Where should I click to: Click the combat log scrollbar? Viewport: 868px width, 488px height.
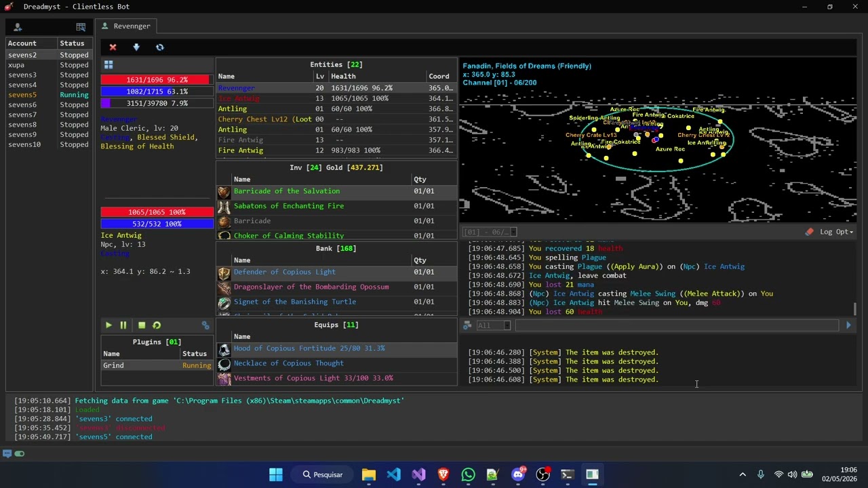856,309
